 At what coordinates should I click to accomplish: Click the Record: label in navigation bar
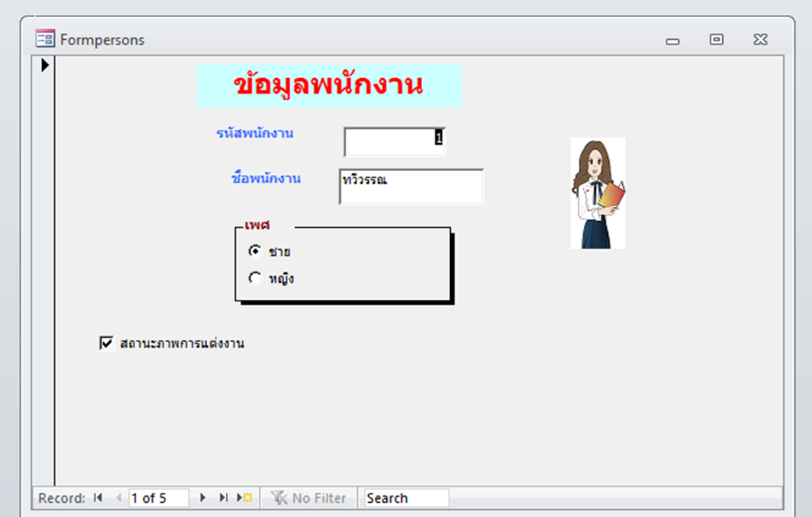(62, 497)
